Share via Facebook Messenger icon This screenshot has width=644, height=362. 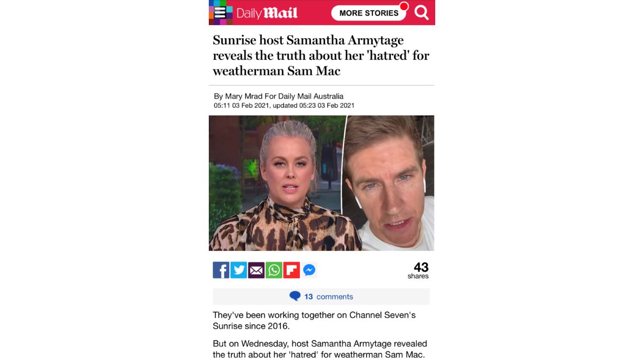coord(309,270)
